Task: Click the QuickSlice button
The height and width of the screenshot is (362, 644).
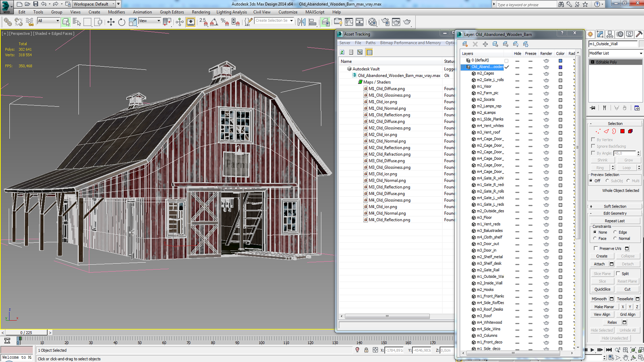Action: 602,289
